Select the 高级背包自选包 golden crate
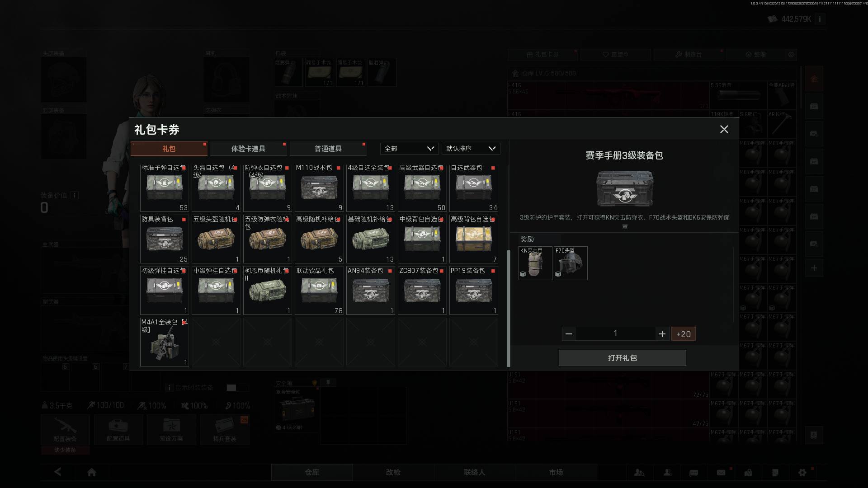Viewport: 868px width, 488px height. pyautogui.click(x=473, y=239)
